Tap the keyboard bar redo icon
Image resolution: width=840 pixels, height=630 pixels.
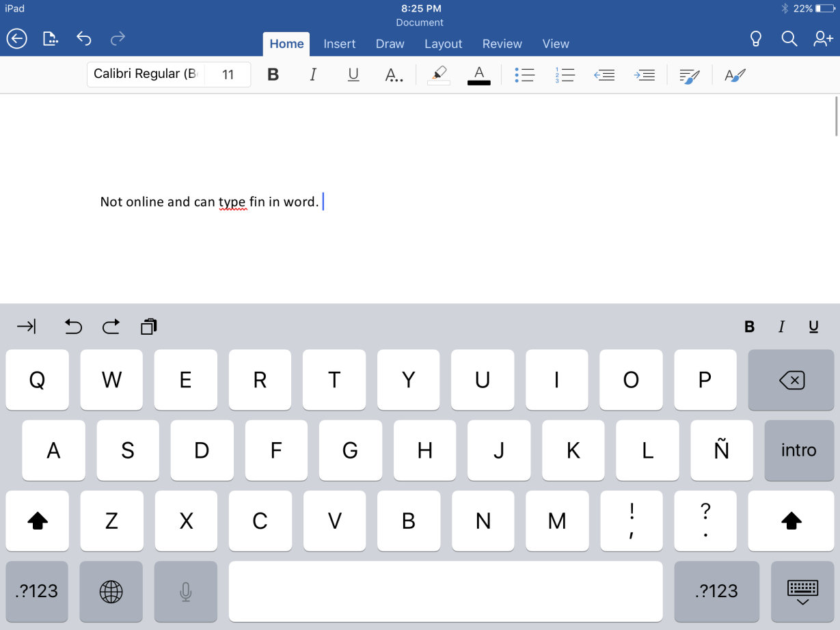click(x=111, y=327)
